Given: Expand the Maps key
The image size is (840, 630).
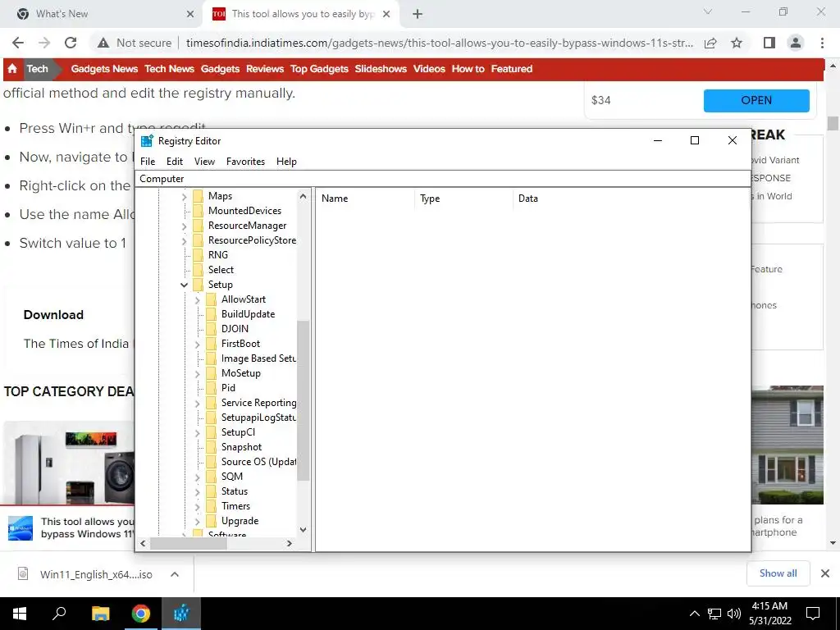Looking at the screenshot, I should [184, 197].
